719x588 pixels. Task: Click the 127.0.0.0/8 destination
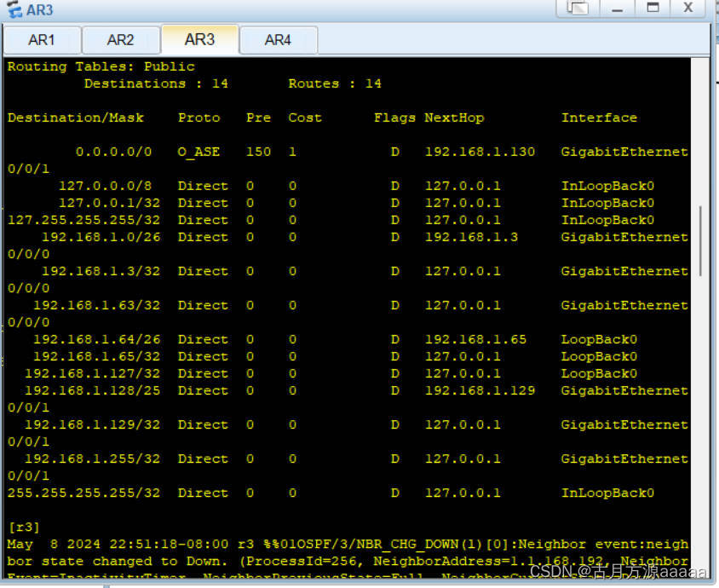pyautogui.click(x=105, y=186)
